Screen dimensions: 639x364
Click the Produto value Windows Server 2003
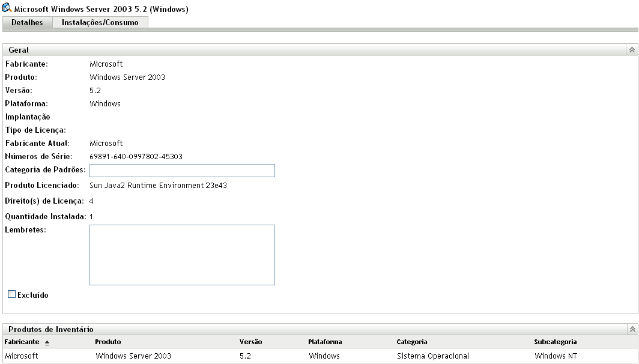(127, 77)
